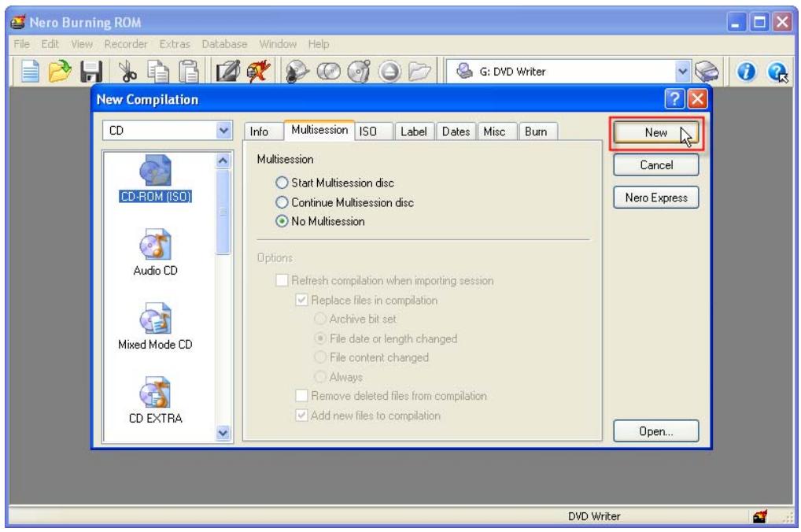Select Continue Multisession disc option
The image size is (801, 532).
click(x=345, y=202)
